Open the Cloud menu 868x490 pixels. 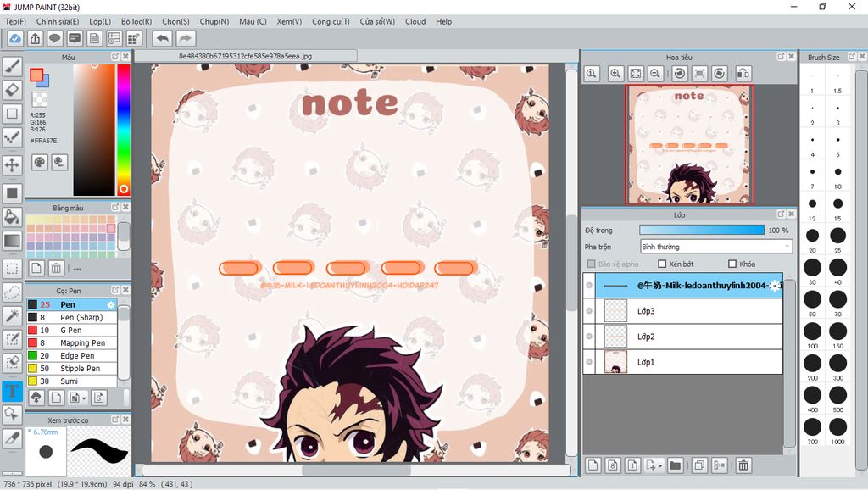[x=415, y=21]
